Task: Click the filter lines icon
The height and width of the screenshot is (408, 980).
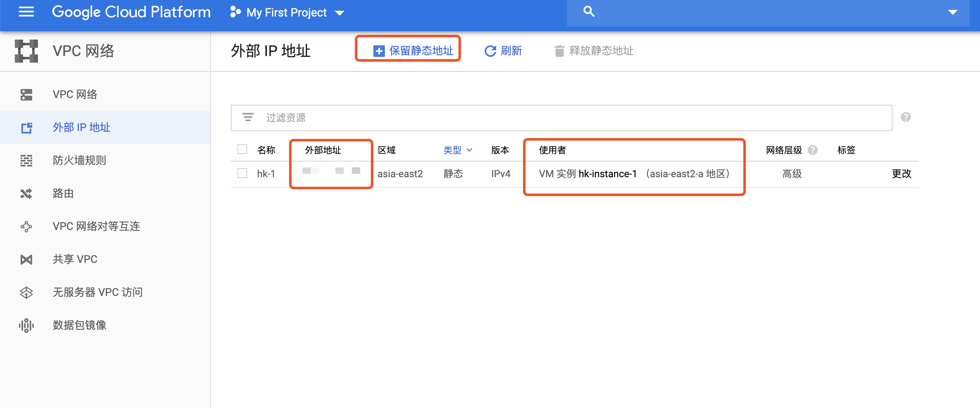Action: tap(248, 117)
